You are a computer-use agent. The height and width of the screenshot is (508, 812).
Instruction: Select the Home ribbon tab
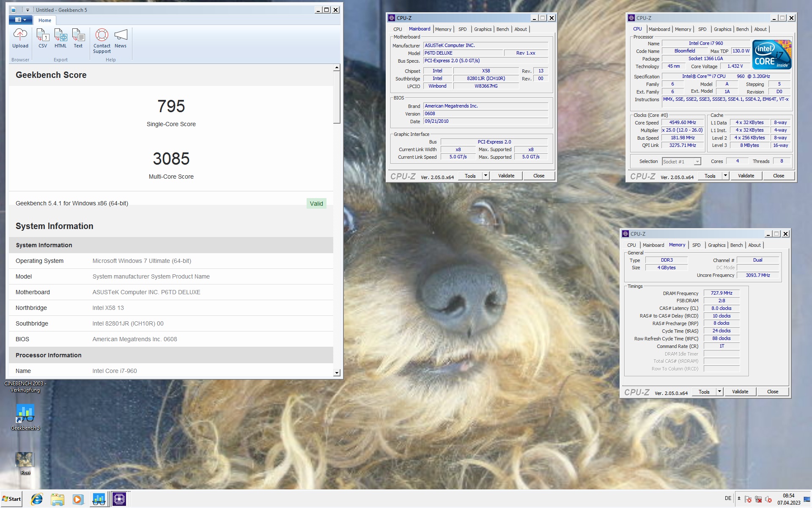pos(45,20)
